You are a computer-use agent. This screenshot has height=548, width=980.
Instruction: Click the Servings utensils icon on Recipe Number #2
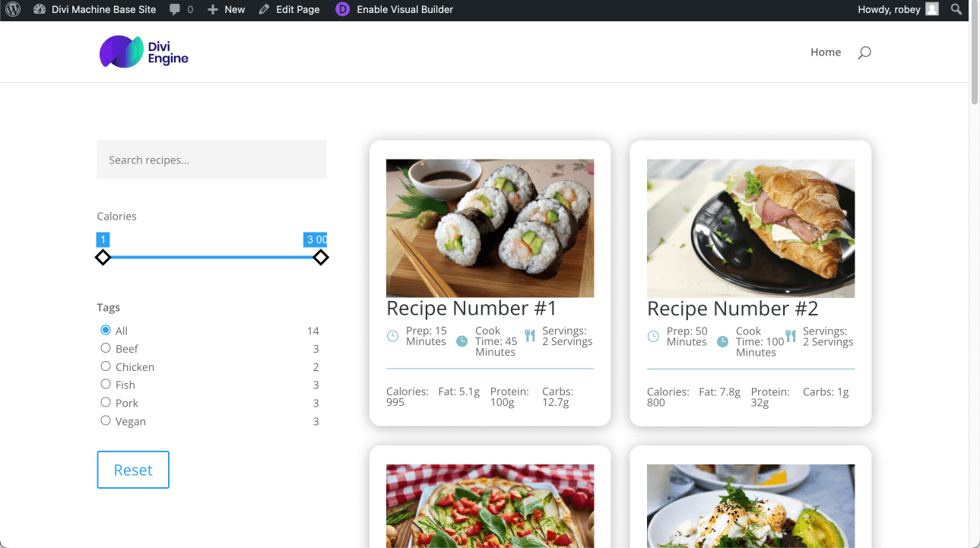click(791, 336)
